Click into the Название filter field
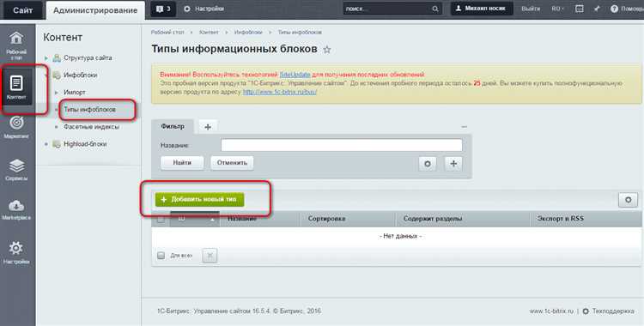644x326 pixels. (x=342, y=145)
